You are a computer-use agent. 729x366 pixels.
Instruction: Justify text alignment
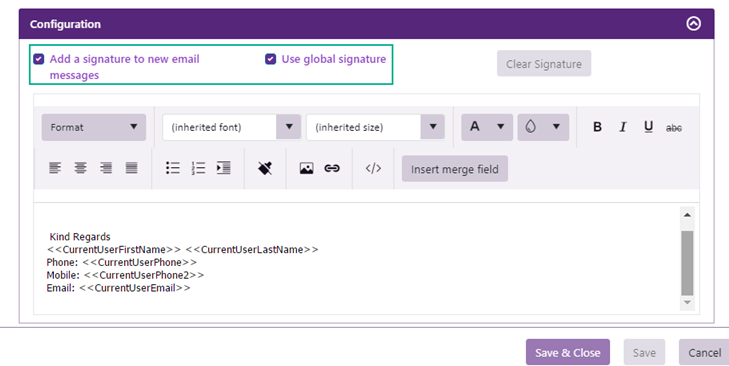click(132, 168)
